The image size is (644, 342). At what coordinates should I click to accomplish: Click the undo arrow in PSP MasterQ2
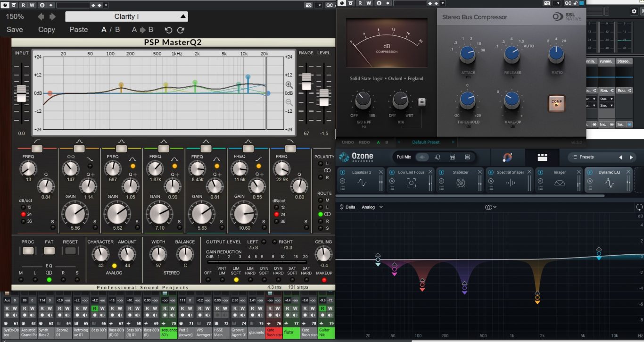click(168, 30)
